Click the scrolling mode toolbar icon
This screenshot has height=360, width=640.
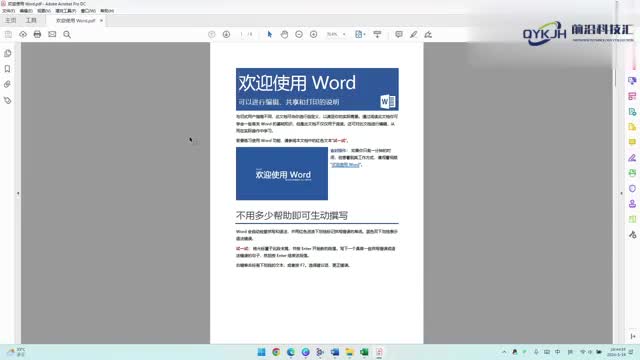coord(377,34)
